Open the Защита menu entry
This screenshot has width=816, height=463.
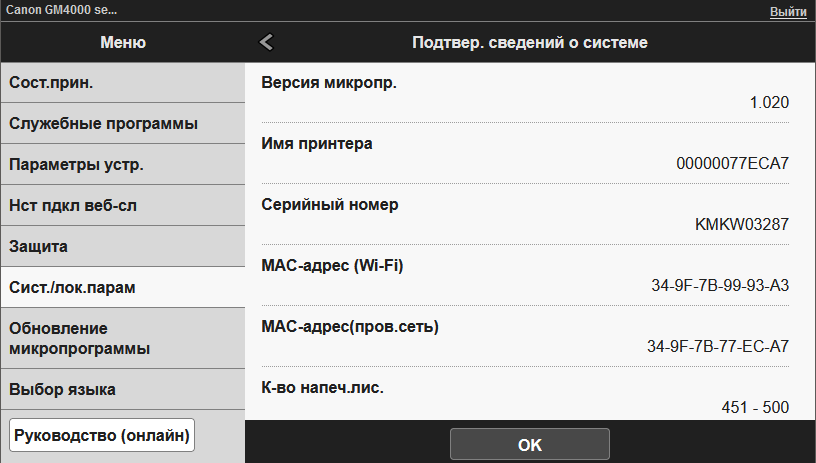pyautogui.click(x=122, y=245)
